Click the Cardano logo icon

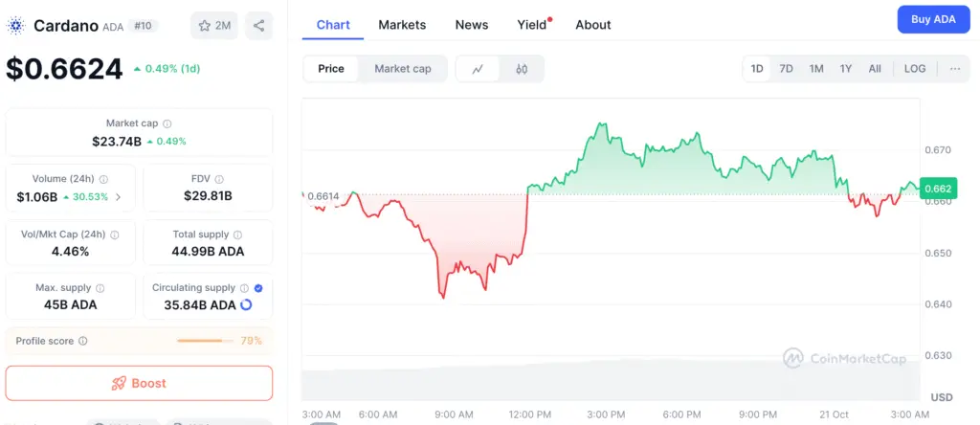(16, 26)
